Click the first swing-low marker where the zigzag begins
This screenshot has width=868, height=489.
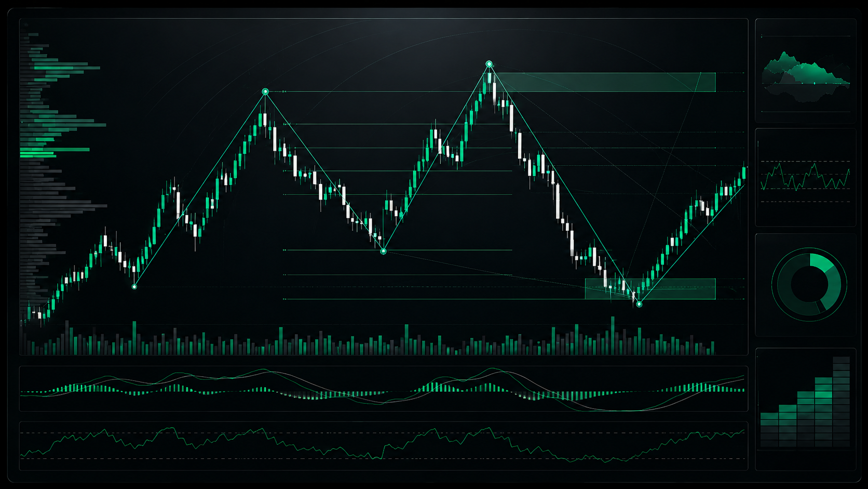click(x=134, y=287)
